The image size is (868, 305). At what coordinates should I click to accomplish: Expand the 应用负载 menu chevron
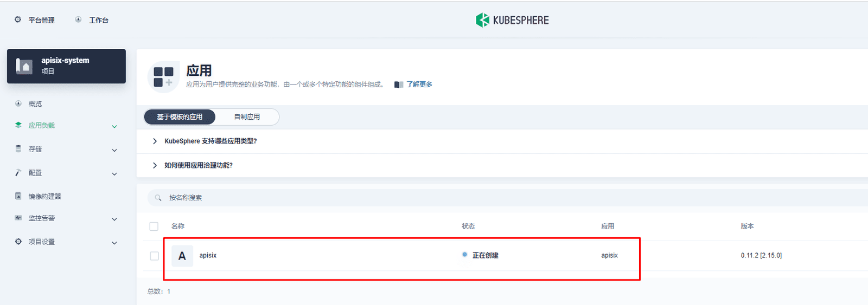click(114, 126)
